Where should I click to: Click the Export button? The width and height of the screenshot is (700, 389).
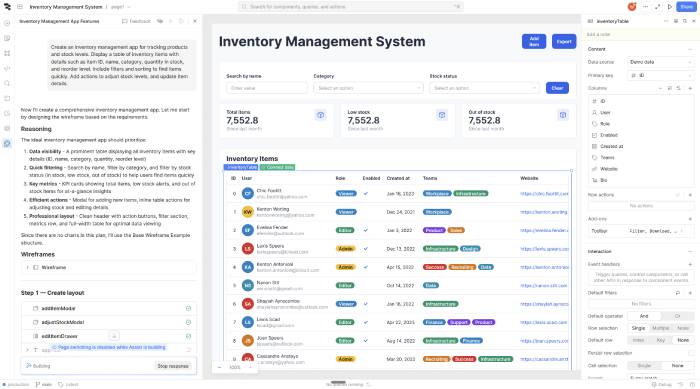(x=564, y=42)
